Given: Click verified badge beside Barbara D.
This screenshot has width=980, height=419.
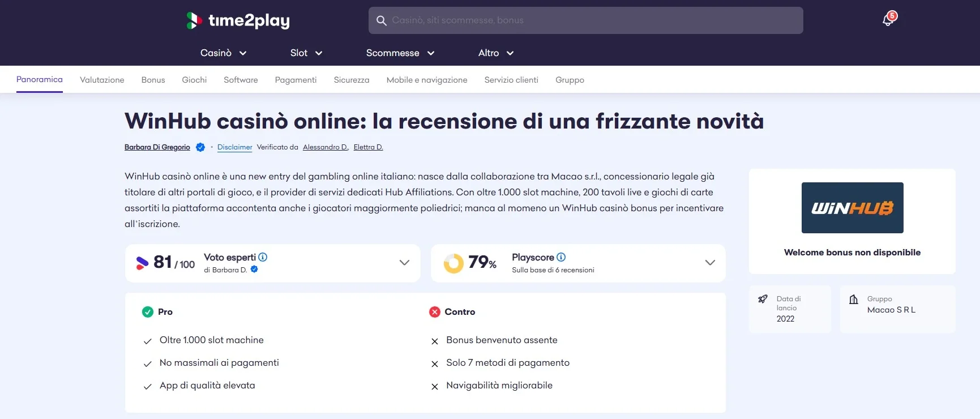Looking at the screenshot, I should coord(254,270).
